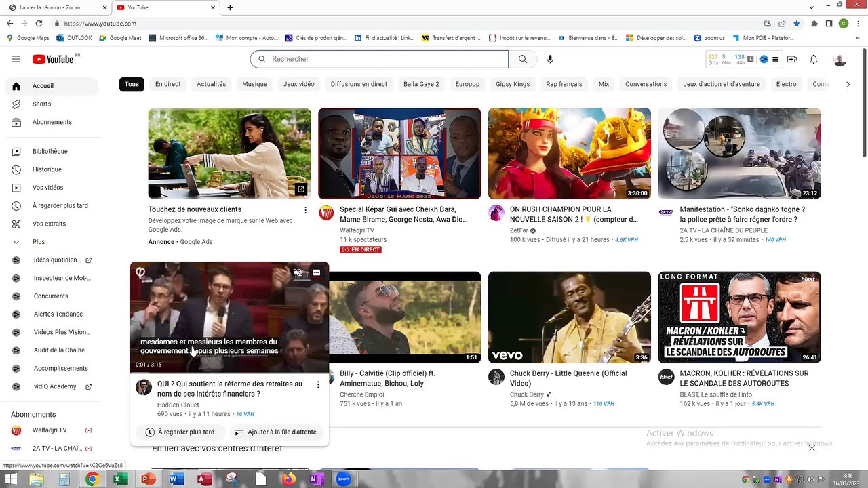Image resolution: width=868 pixels, height=488 pixels.
Task: Add video via Ajouter à la file d'attente
Action: point(275,432)
